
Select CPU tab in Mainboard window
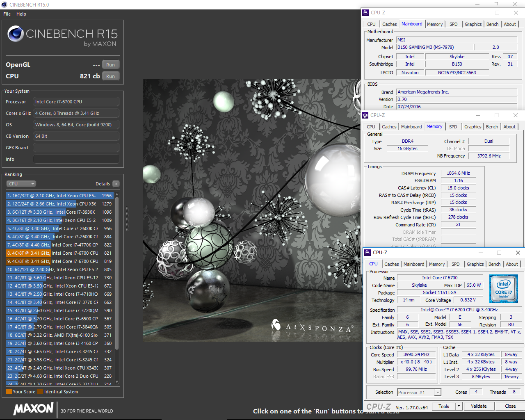click(372, 24)
